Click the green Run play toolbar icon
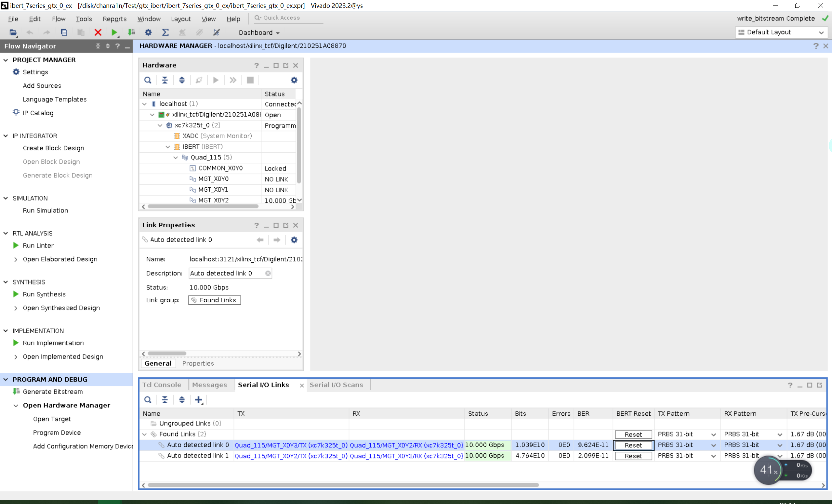 click(x=114, y=32)
